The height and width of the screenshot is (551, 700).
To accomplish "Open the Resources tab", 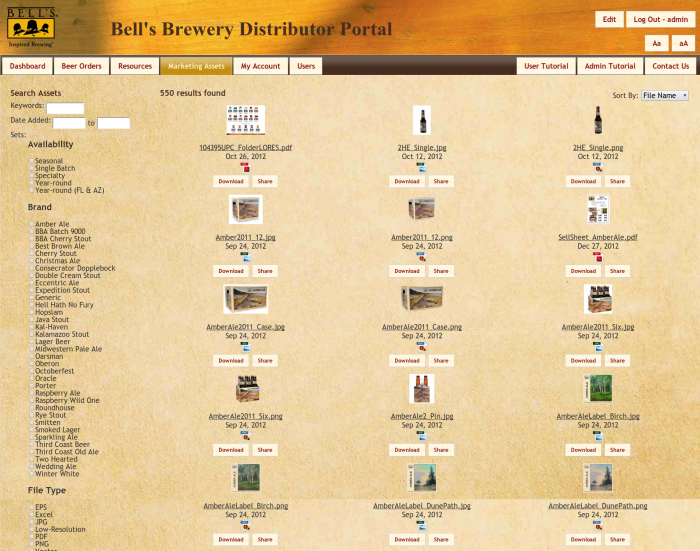I will click(135, 66).
